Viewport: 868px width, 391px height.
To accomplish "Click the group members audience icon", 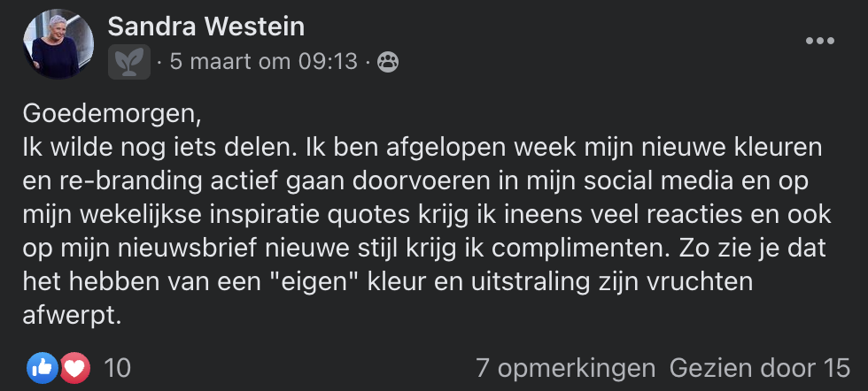I will click(388, 62).
